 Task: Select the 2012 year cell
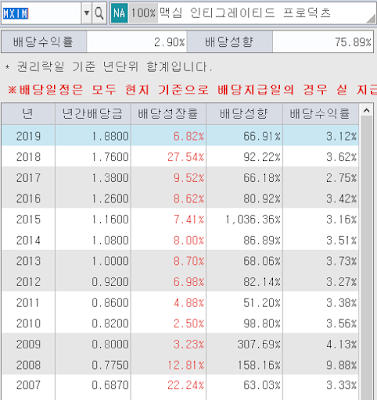point(28,282)
